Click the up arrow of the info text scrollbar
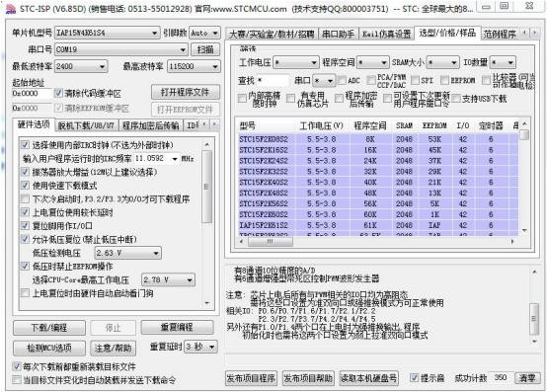Screen dimensions: 547x392 [534, 272]
